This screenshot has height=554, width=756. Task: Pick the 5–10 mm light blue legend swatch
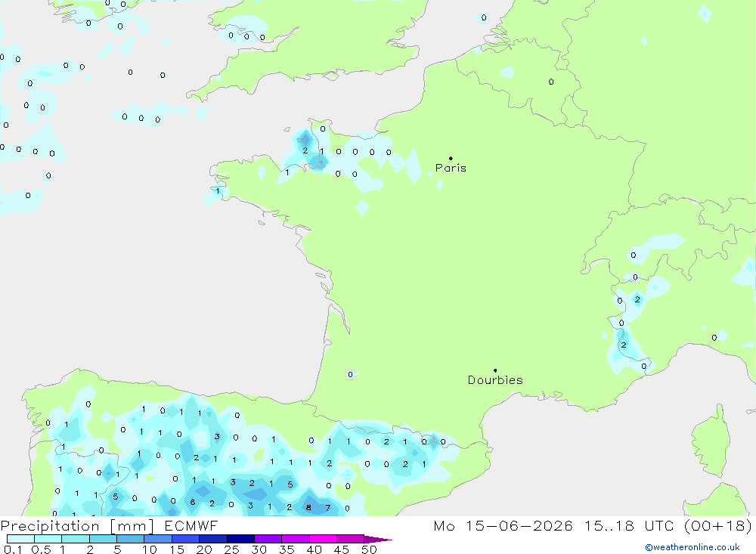[x=131, y=539]
